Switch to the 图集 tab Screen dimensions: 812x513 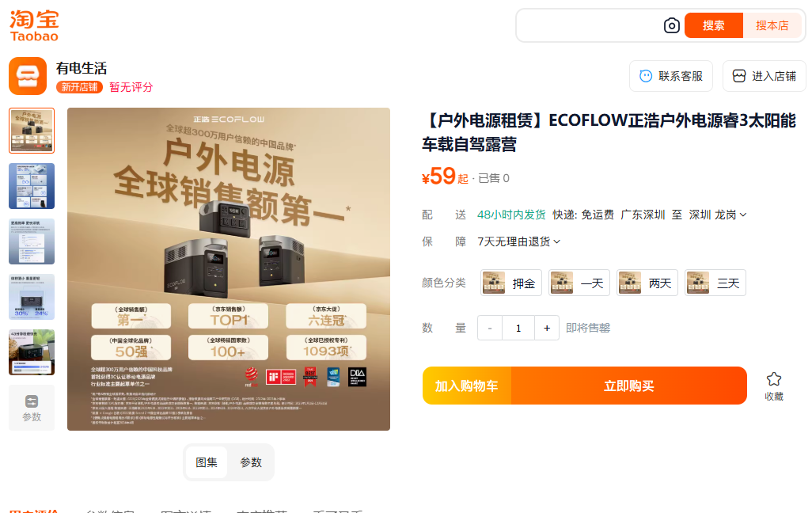(206, 462)
